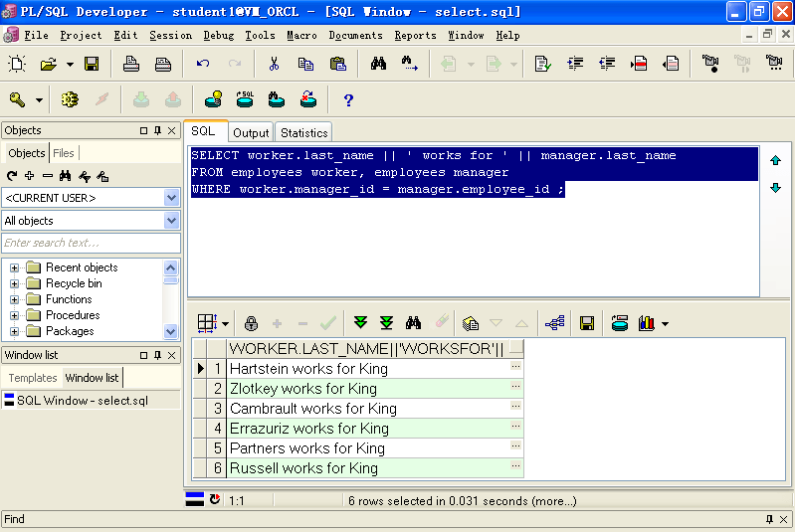Toggle pin on the Objects panel
The height and width of the screenshot is (532, 795).
[157, 130]
